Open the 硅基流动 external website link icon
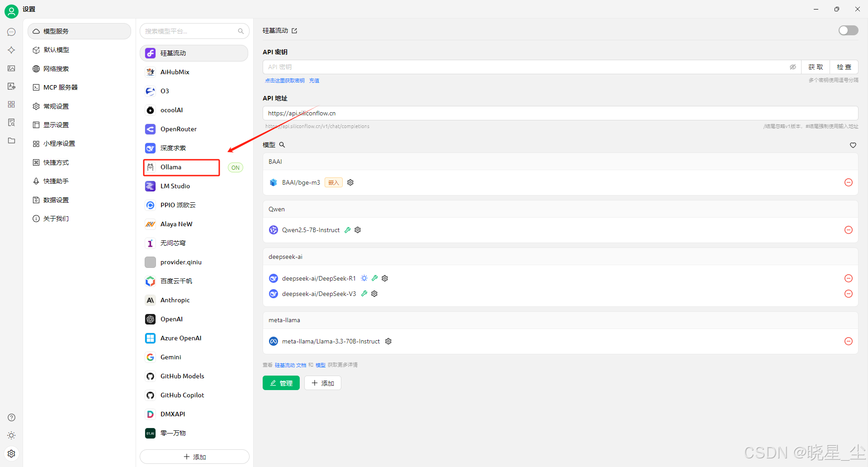Screen dimensions: 868x467 click(294, 31)
